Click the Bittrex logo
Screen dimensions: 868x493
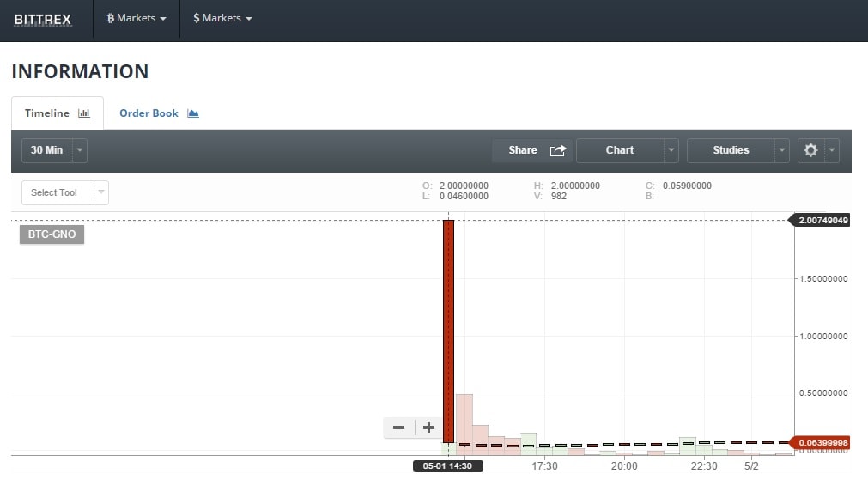coord(43,19)
